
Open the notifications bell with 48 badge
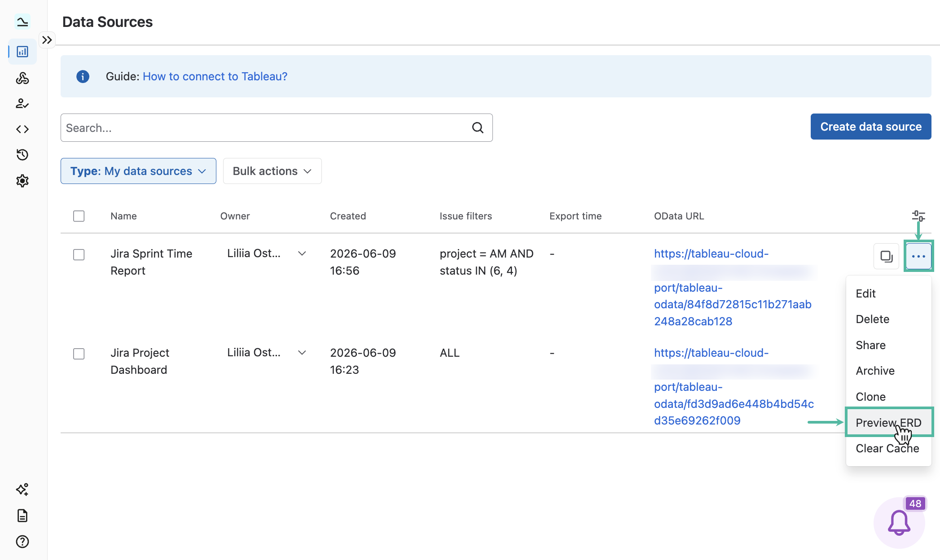tap(899, 523)
